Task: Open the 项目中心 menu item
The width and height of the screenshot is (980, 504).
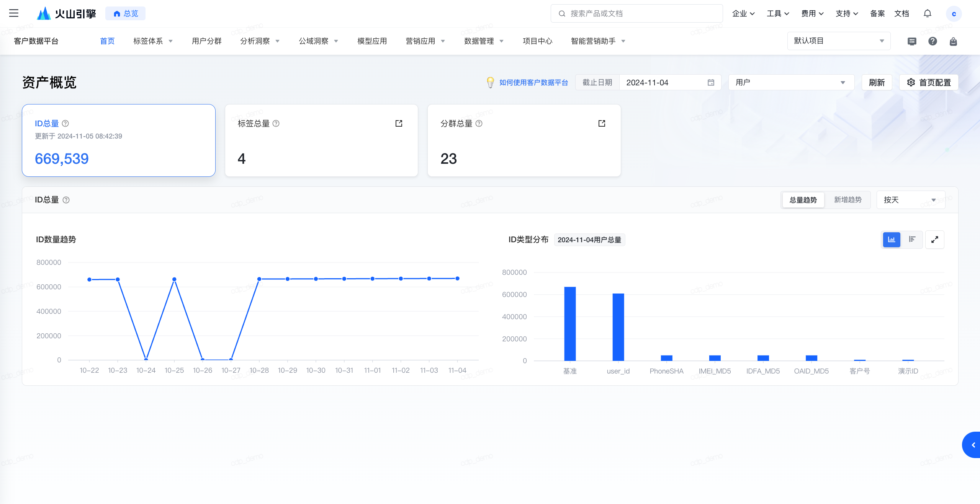Action: click(537, 41)
